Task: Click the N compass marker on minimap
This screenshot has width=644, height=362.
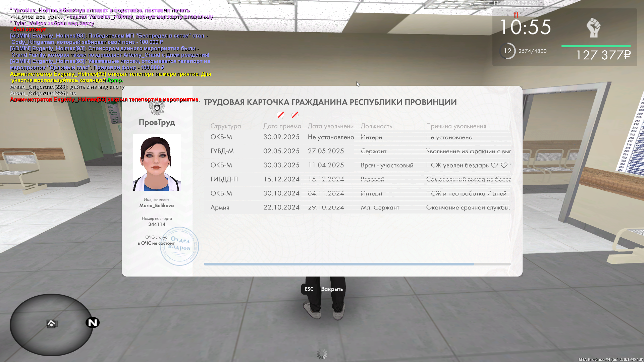Action: coord(93,322)
